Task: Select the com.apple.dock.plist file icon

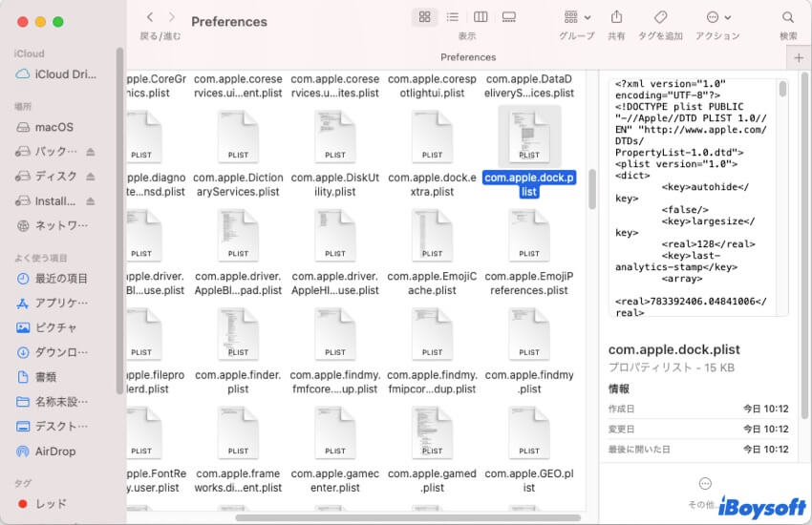Action: coord(529,136)
